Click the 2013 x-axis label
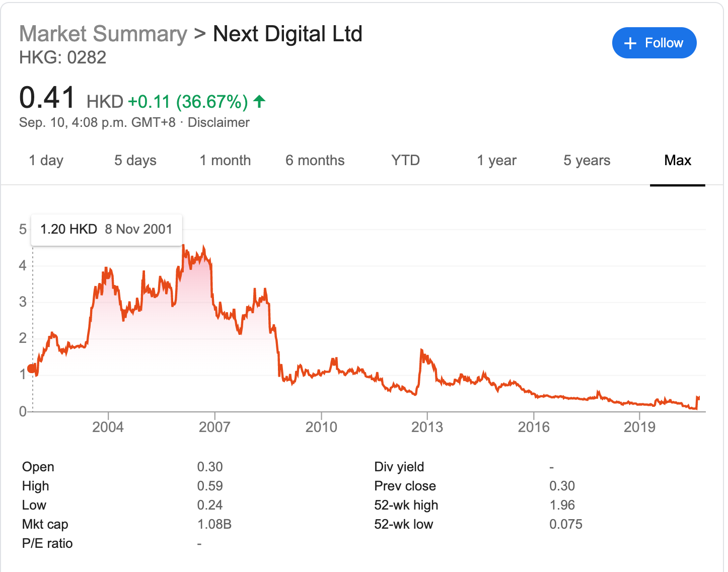Screen dimensions: 728x572 pos(427,427)
